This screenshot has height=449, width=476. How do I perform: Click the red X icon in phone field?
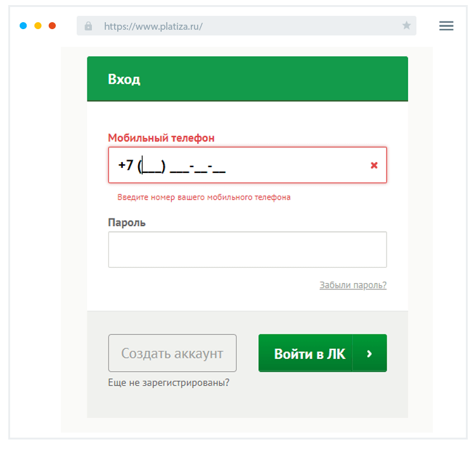point(374,165)
